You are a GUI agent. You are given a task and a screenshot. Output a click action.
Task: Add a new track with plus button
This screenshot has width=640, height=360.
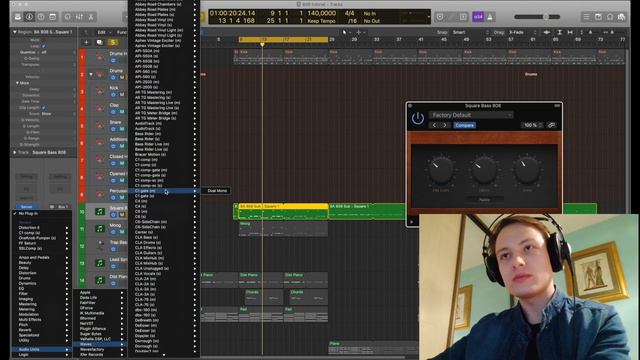click(x=86, y=42)
